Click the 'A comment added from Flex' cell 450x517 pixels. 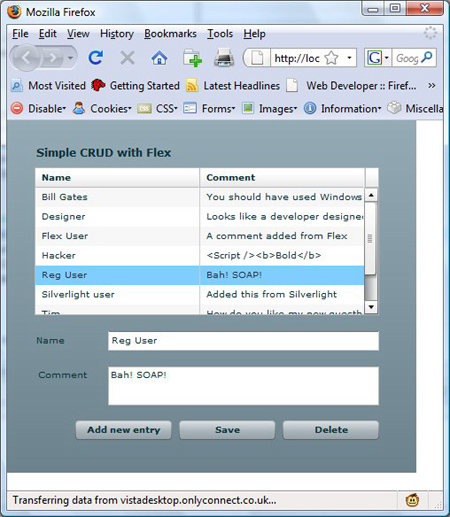[282, 236]
